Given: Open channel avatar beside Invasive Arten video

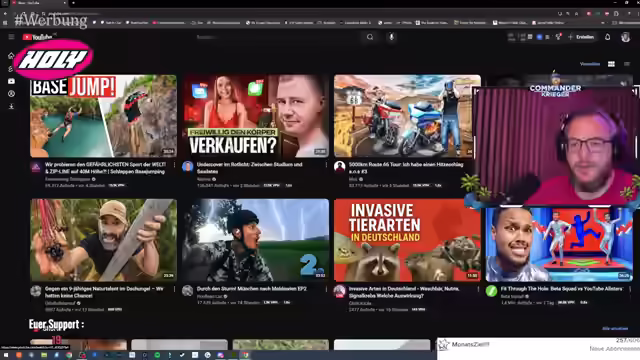Looking at the screenshot, I should pyautogui.click(x=340, y=291).
